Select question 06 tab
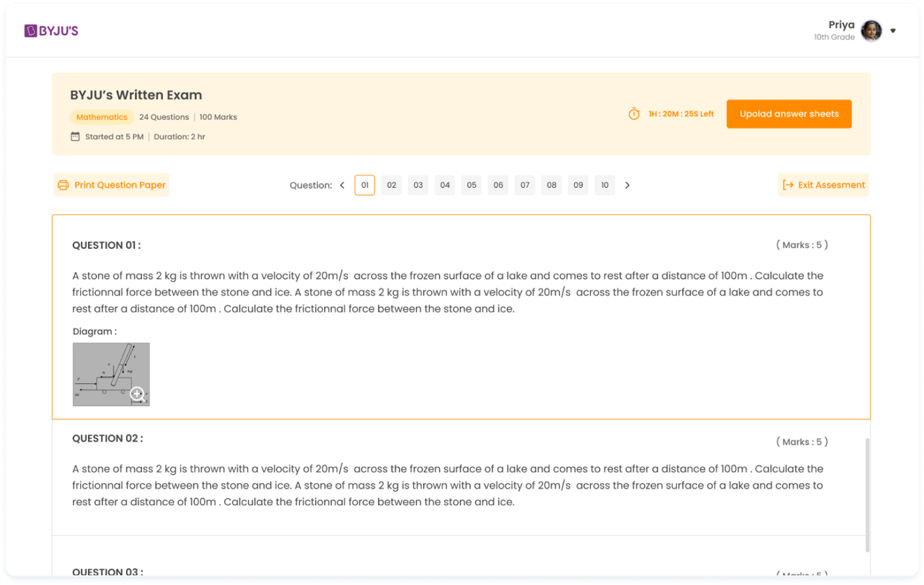Image resolution: width=924 pixels, height=585 pixels. tap(498, 185)
